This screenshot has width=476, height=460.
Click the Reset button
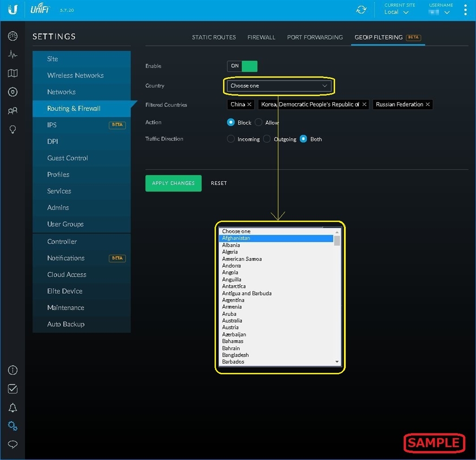[x=218, y=183]
